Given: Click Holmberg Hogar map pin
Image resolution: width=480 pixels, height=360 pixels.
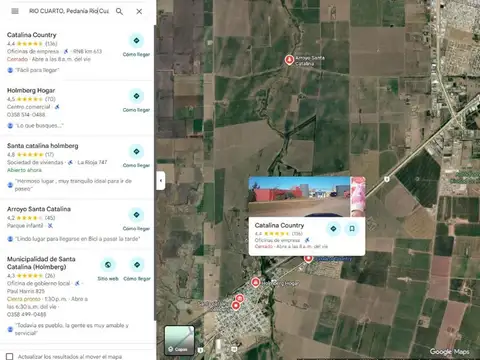Looking at the screenshot, I should 256,283.
